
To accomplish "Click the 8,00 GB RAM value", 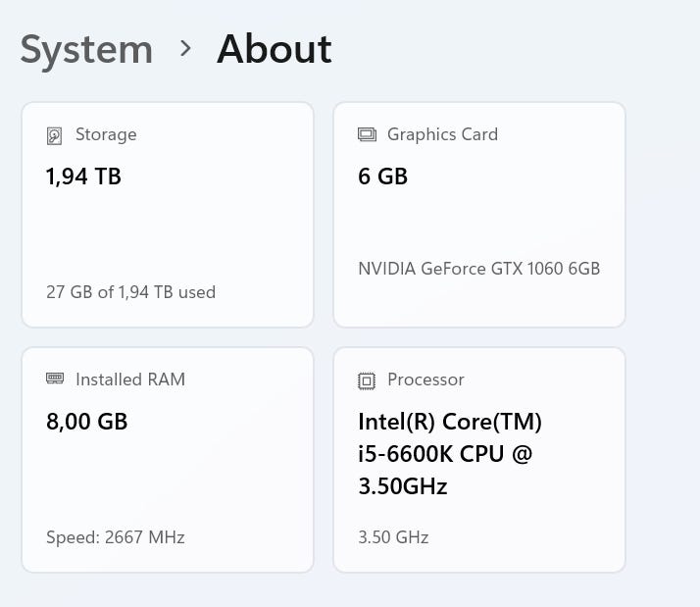I will click(x=87, y=422).
